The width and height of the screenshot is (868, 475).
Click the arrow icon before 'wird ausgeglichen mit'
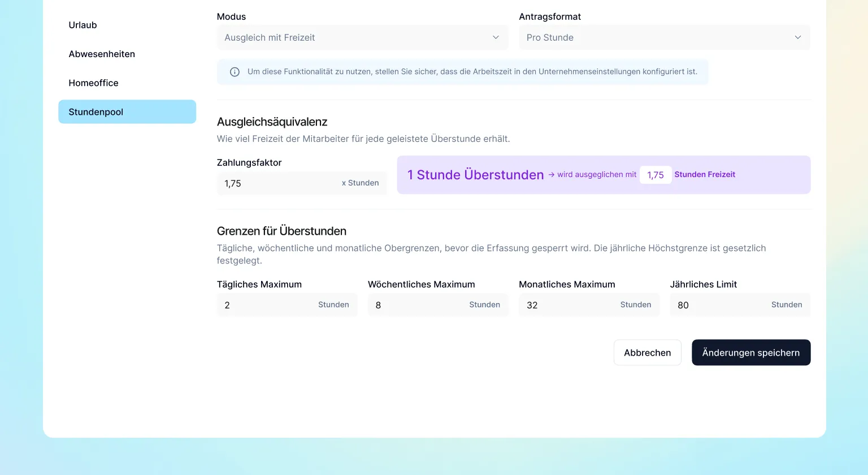point(552,175)
